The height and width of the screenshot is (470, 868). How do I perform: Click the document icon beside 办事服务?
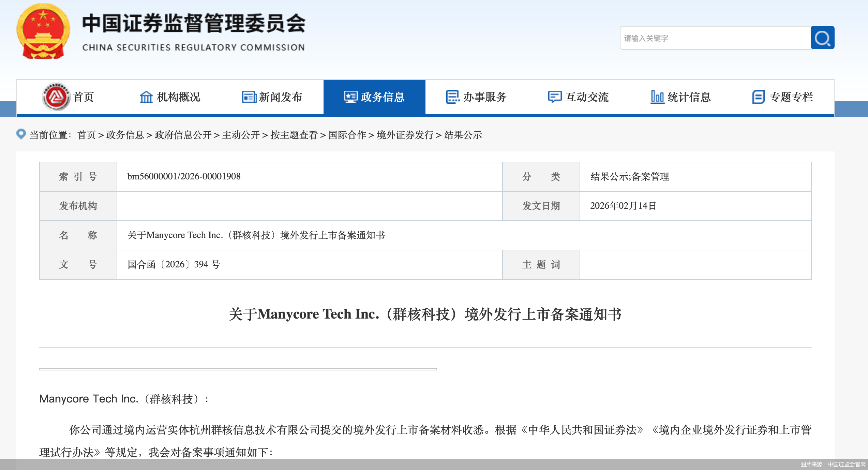pos(452,97)
